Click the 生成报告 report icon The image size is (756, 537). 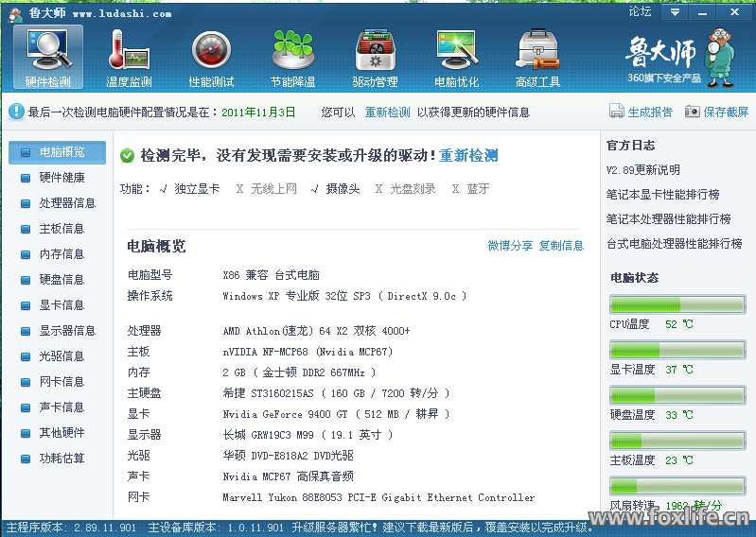[616, 112]
